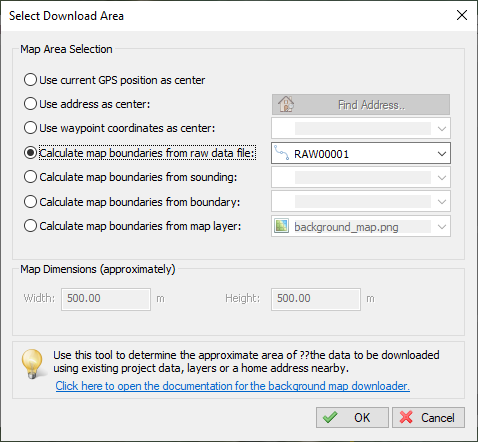Open the background_map.png layer dropdown
The height and width of the screenshot is (442, 478).
[361, 226]
